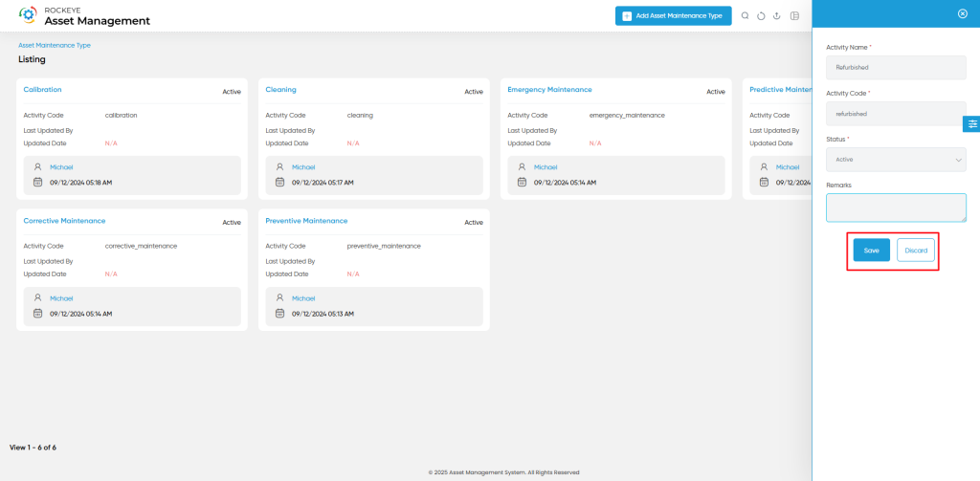Image resolution: width=980 pixels, height=481 pixels.
Task: Click Add Asset Maintenance Type button
Action: [673, 15]
